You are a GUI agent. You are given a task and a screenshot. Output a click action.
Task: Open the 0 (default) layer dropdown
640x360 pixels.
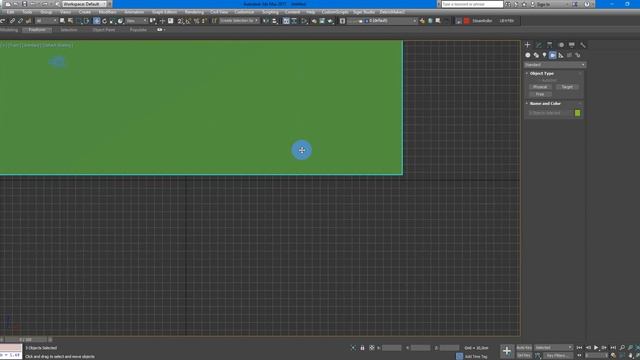[x=382, y=20]
